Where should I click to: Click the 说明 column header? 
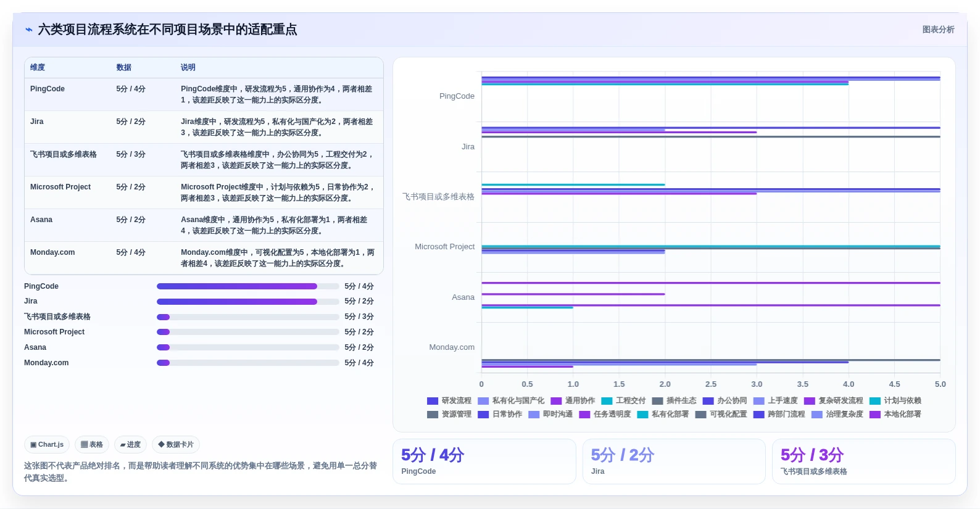(x=188, y=67)
